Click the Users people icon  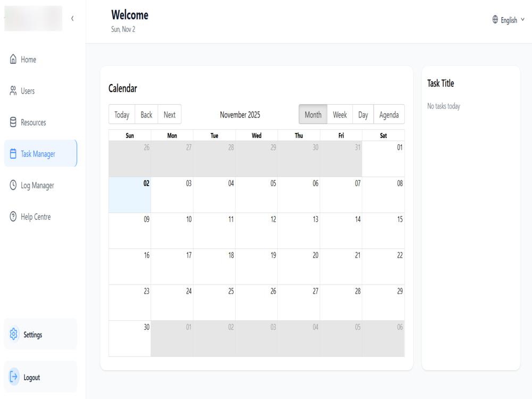(x=13, y=90)
